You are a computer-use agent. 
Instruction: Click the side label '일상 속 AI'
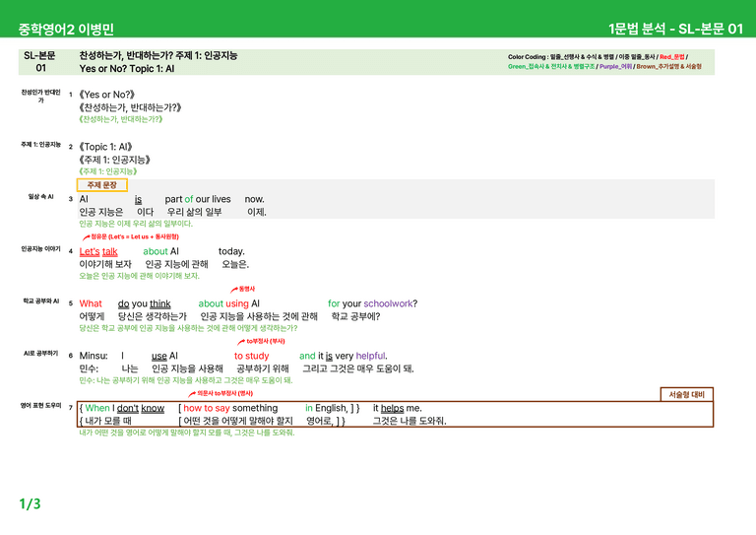[40, 196]
